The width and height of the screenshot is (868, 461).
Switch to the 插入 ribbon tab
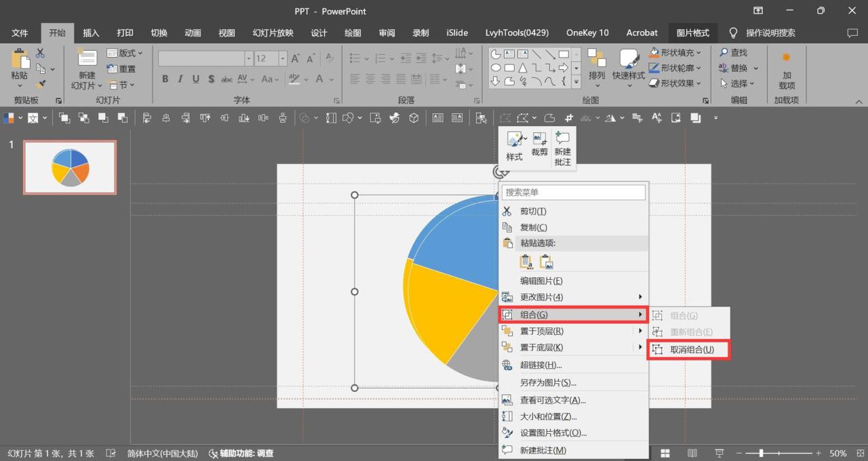(x=91, y=32)
